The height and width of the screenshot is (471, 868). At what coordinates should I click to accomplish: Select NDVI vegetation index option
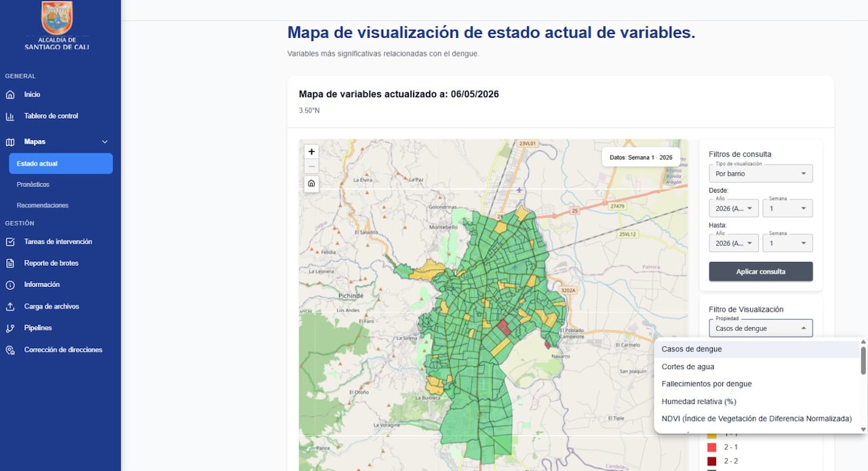757,419
